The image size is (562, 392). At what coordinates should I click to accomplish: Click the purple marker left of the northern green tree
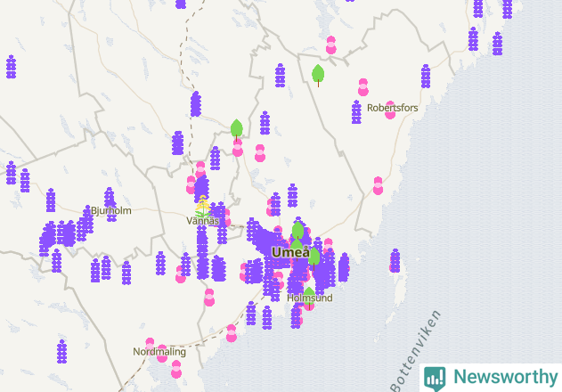coord(280,76)
